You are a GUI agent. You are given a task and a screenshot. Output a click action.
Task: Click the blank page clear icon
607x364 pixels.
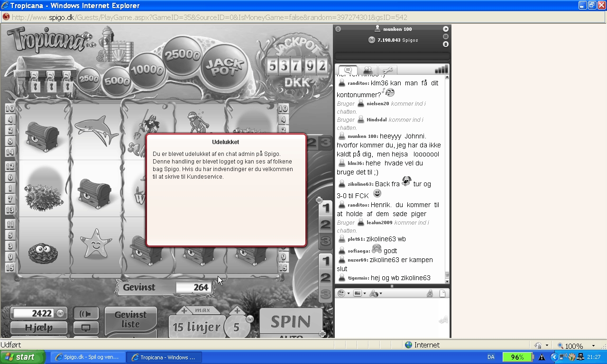[x=442, y=294]
